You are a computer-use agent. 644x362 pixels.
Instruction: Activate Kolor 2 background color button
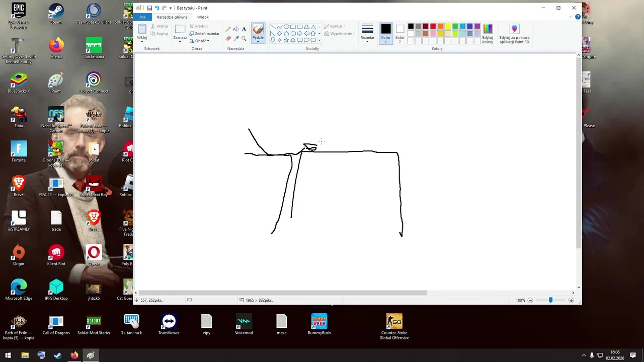(x=400, y=34)
